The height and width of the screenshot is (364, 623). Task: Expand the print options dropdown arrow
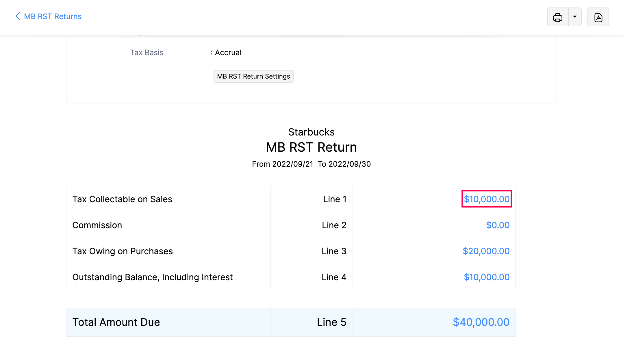click(575, 17)
